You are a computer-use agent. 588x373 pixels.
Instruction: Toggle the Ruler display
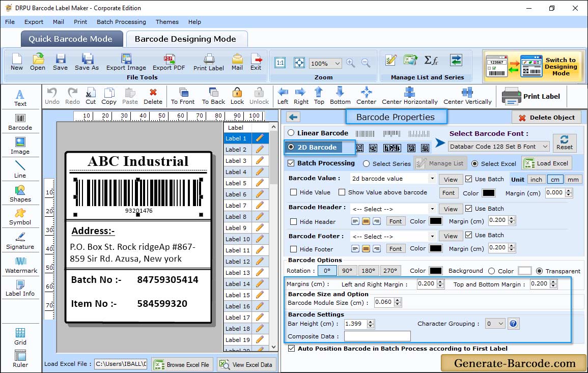click(x=20, y=359)
